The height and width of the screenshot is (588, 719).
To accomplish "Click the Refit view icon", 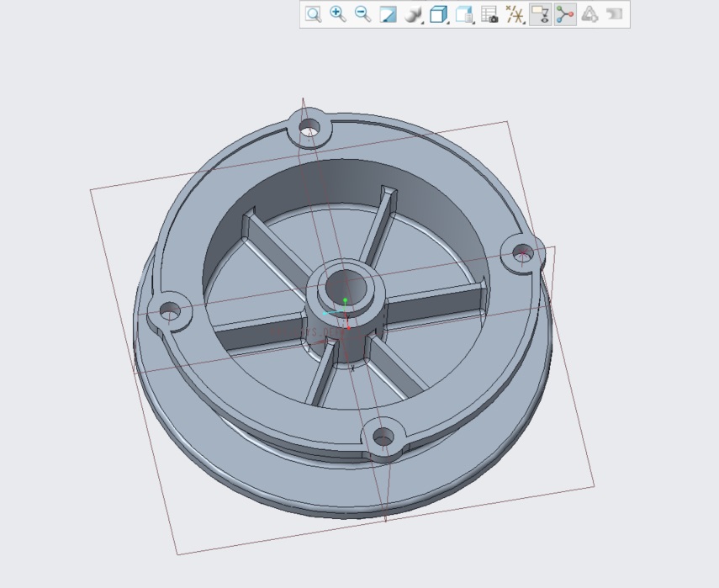I will [313, 14].
